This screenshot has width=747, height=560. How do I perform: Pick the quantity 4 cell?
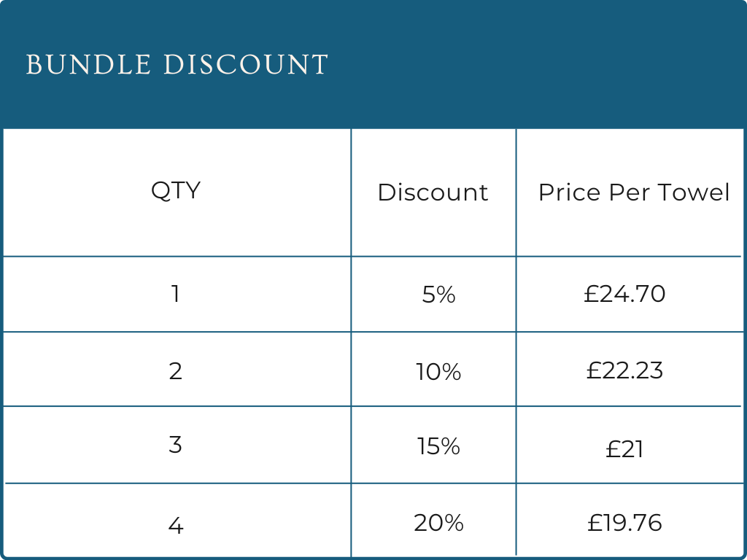click(175, 525)
